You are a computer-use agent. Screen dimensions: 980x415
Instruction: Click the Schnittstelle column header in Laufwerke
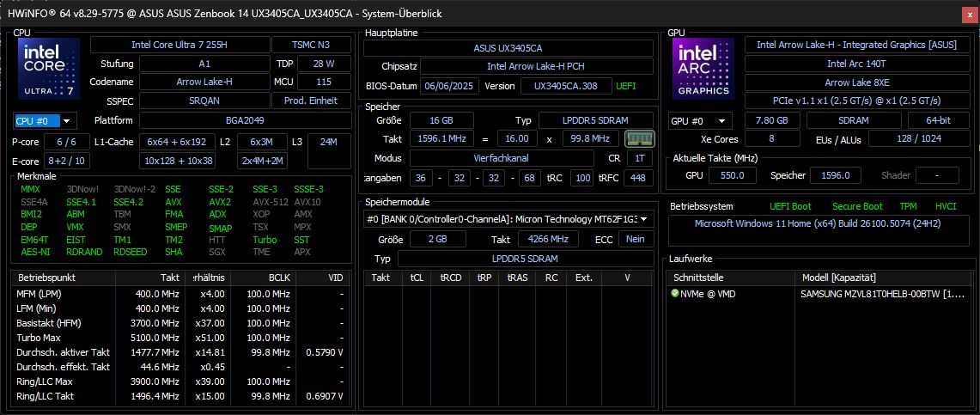pos(702,278)
